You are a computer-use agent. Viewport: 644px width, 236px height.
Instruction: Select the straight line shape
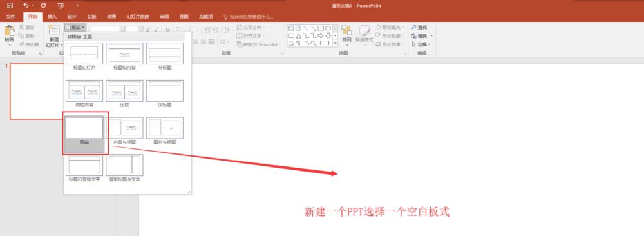306,28
